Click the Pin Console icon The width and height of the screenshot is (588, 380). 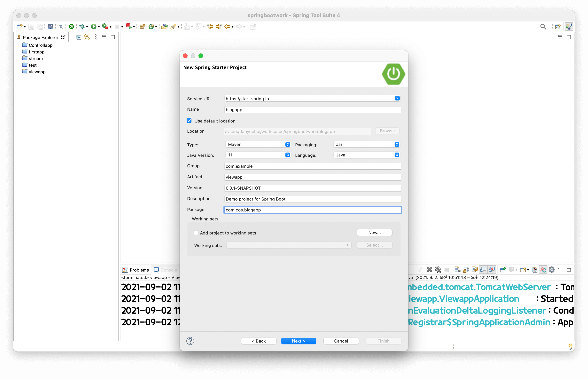click(x=503, y=270)
